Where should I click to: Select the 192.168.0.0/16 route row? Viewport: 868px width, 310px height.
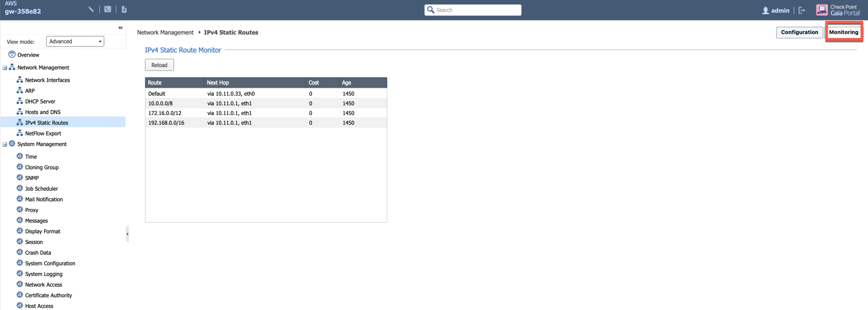pos(266,123)
